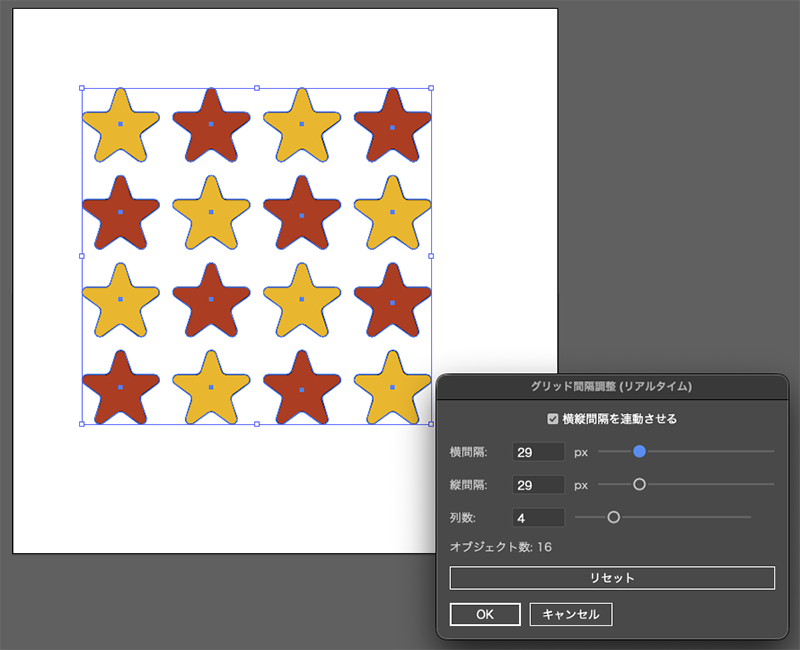800x650 pixels.
Task: Confirm the dialog with OK
Action: point(485,614)
